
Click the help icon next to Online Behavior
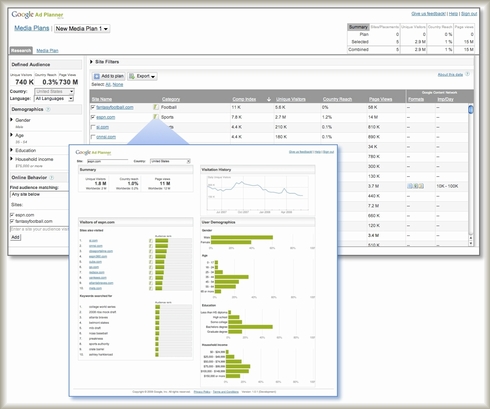51,178
